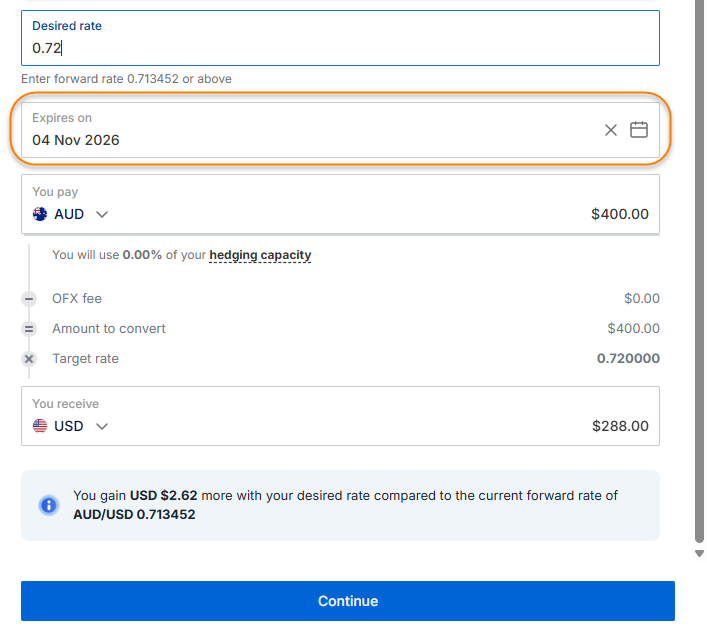Click the Target rate value 0.720000
Screen dimensions: 707x632
pos(628,358)
